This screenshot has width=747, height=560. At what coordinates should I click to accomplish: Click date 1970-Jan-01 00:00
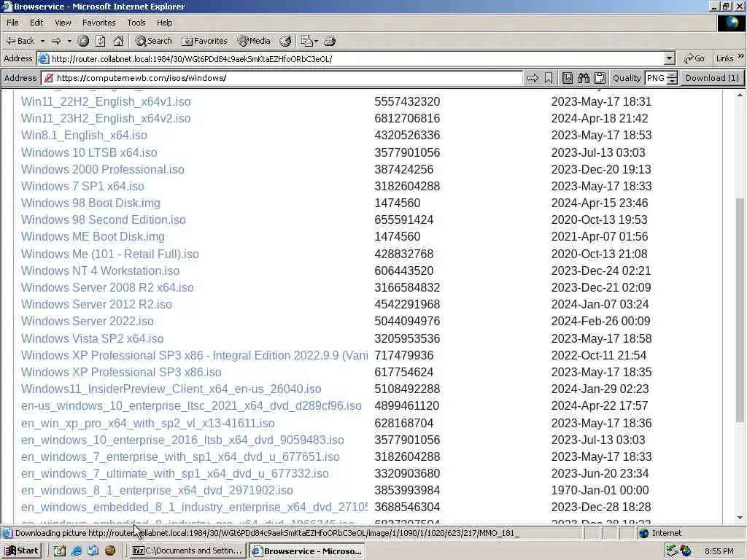(600, 490)
